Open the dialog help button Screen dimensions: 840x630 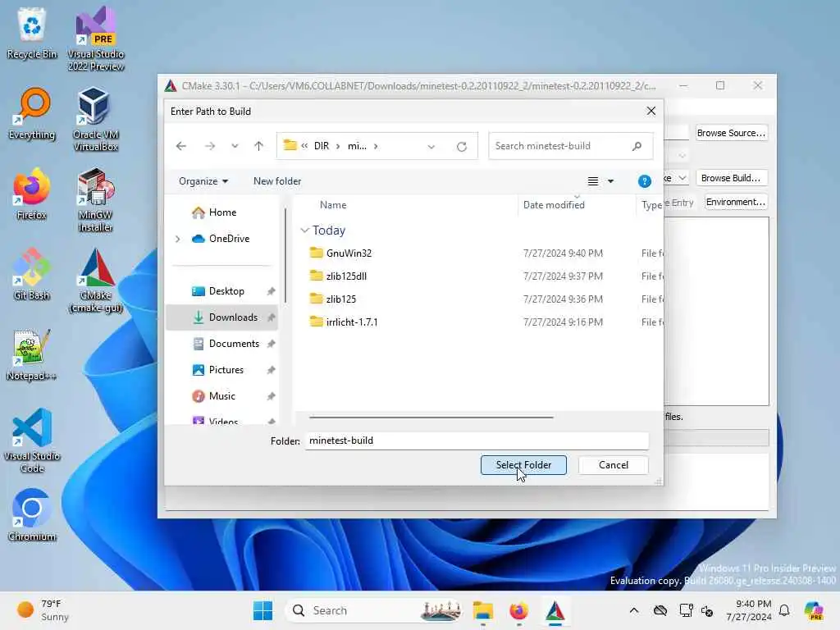pyautogui.click(x=645, y=181)
